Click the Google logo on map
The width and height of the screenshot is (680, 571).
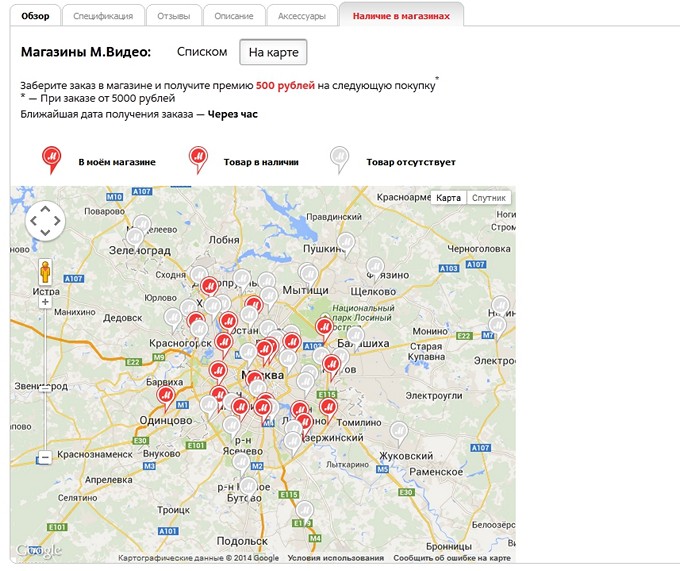coord(39,550)
